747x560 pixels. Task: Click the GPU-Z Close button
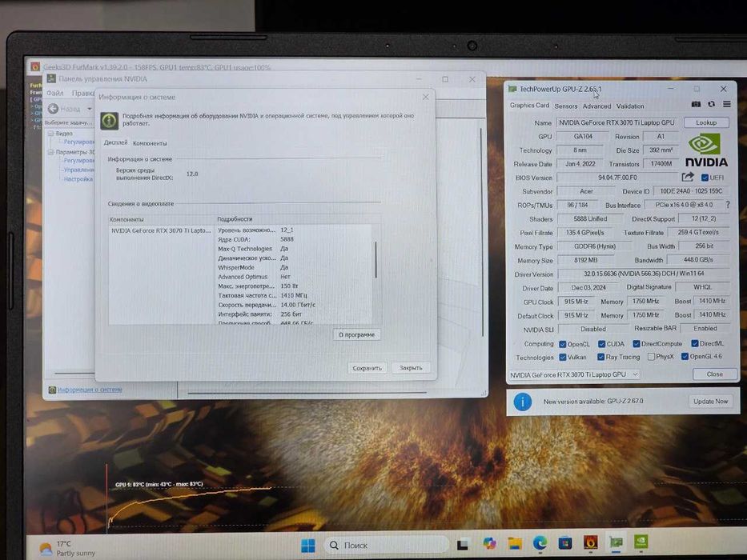tap(714, 374)
